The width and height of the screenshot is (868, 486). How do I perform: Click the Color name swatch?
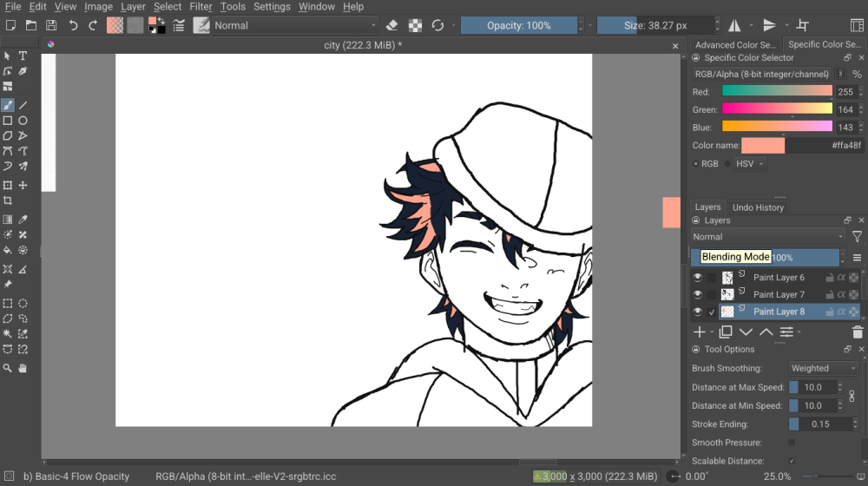point(763,146)
